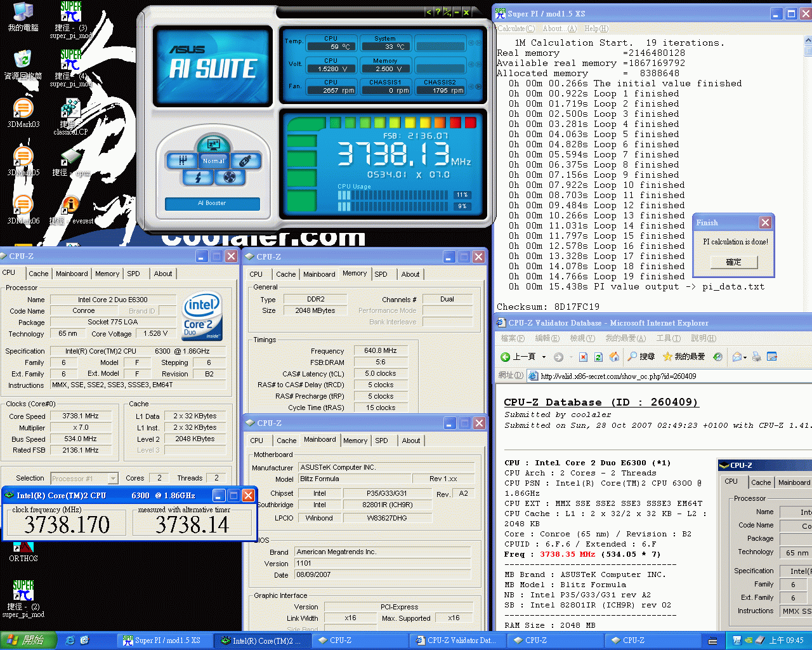The height and width of the screenshot is (650, 812).
Task: Click next arrow on AI Suite Volt row
Action: (478, 65)
